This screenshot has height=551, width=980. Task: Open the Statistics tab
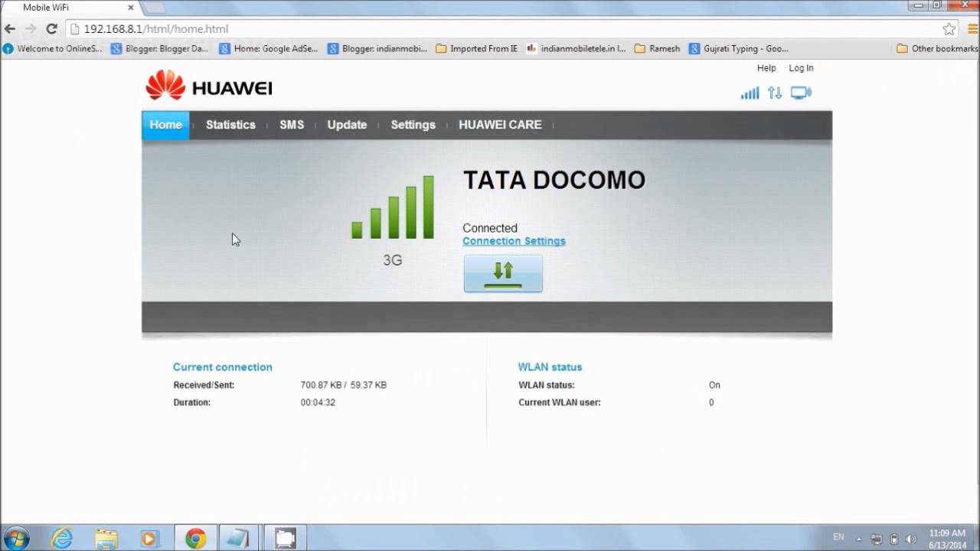[230, 125]
